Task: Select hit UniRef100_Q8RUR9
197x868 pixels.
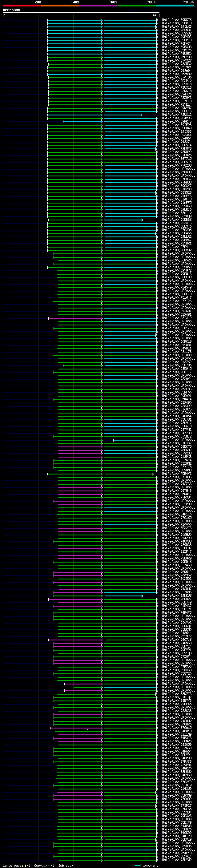Action: click(177, 152)
